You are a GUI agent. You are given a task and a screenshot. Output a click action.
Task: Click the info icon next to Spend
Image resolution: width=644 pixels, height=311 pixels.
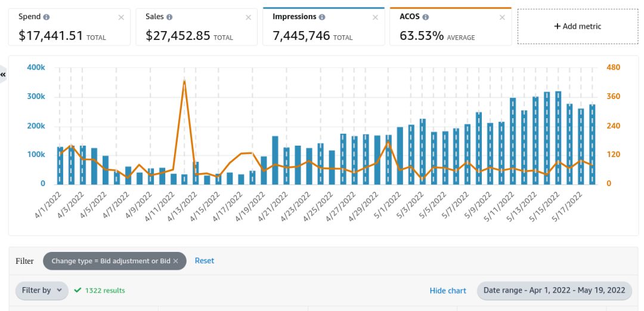tap(47, 17)
